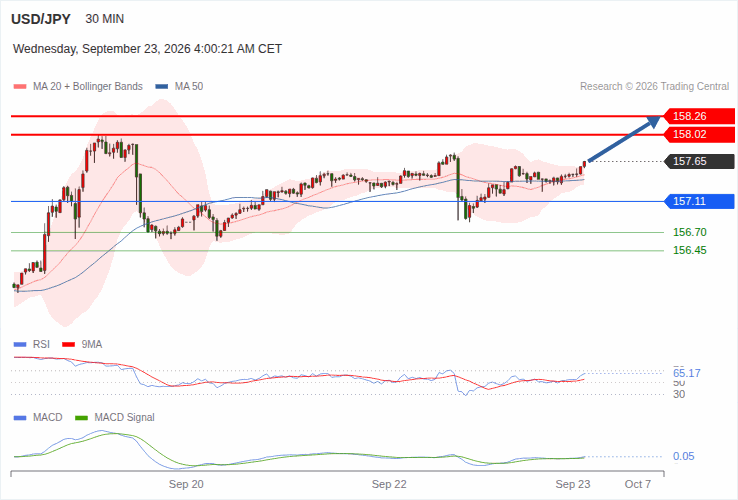Click the MA 20 + Bollinger Bands legend swatch

(x=20, y=87)
